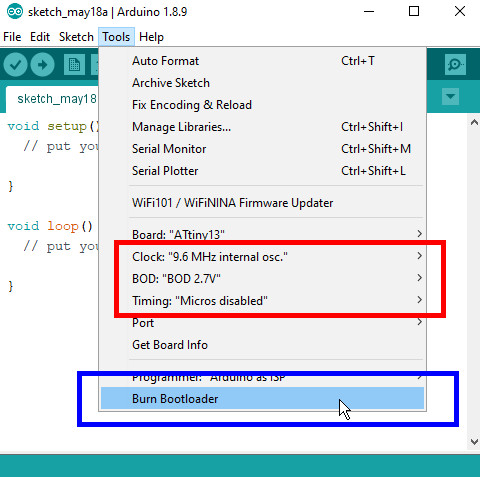
Task: Expand the Board: "ATtiny13" submenu
Action: pos(262,234)
